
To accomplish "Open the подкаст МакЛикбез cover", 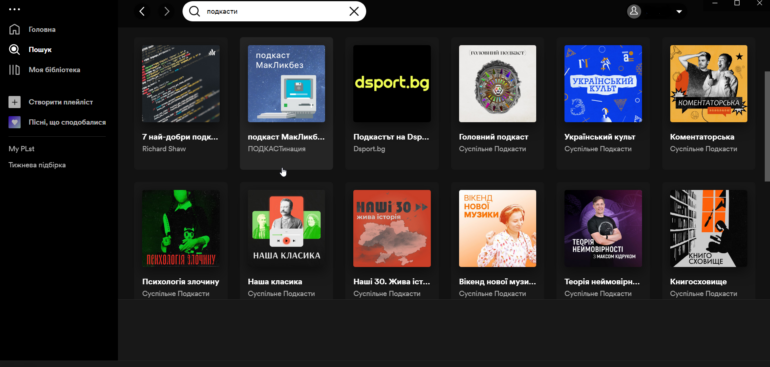I will coord(286,84).
